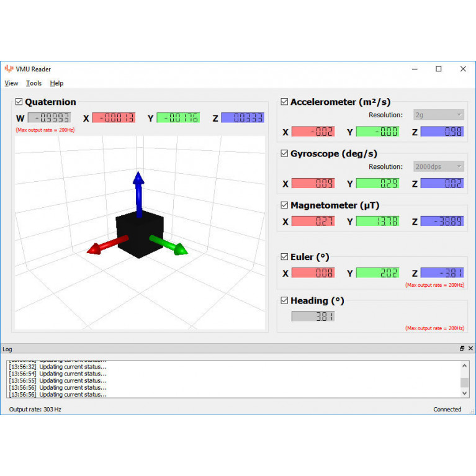Open the accelerometer Resolution 2g dropdown

tap(438, 115)
